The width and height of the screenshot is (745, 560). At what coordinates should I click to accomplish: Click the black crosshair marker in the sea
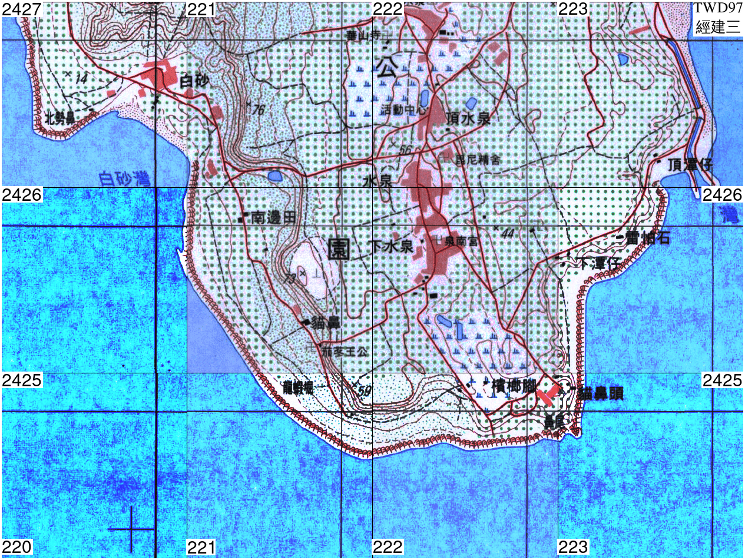131,529
